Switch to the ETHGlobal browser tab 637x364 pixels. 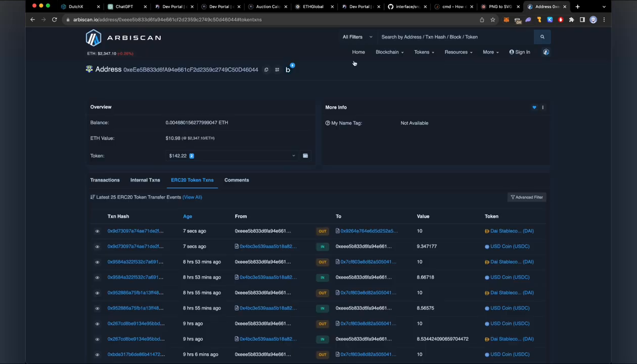tap(313, 7)
